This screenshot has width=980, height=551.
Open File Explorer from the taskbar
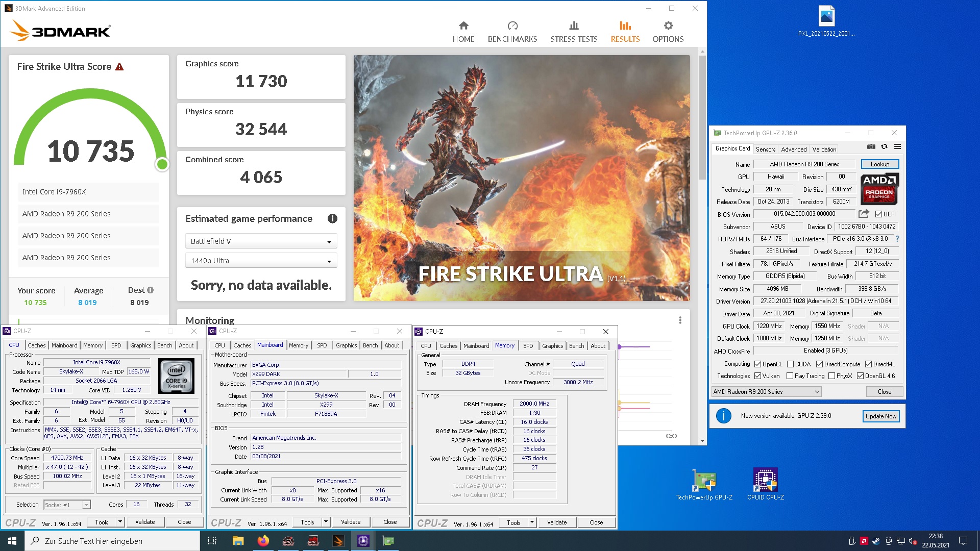coord(238,541)
